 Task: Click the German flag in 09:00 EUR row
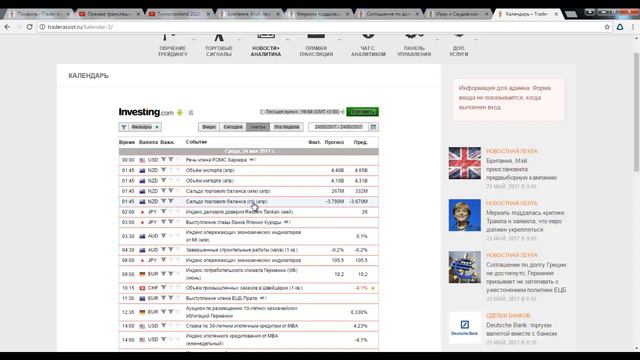click(x=142, y=274)
